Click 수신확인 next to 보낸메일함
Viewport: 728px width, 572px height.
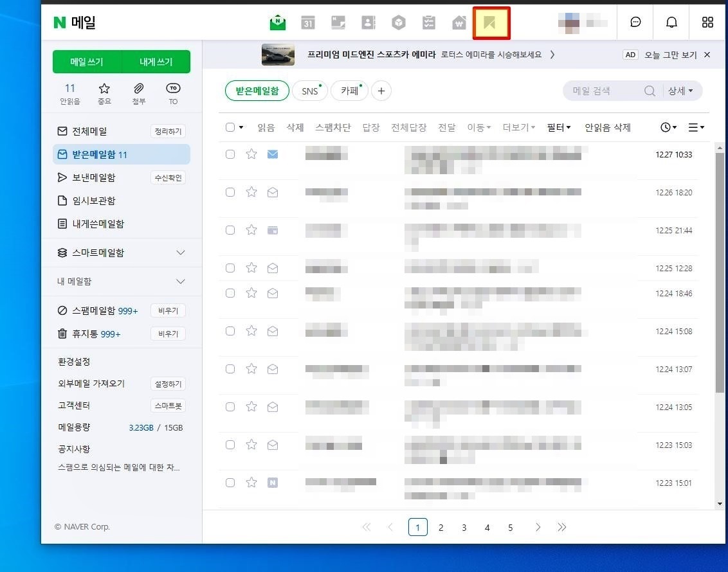tap(168, 177)
